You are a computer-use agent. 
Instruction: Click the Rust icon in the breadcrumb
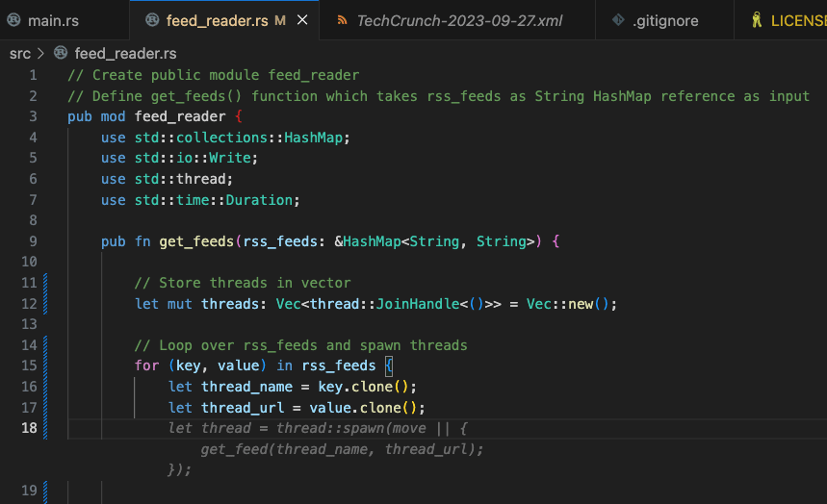[x=61, y=53]
